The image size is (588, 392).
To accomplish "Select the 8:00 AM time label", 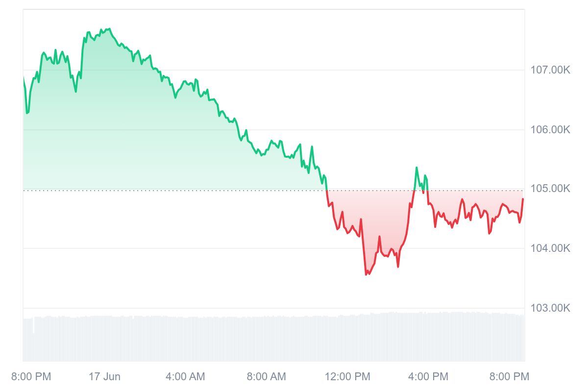I will point(266,376).
